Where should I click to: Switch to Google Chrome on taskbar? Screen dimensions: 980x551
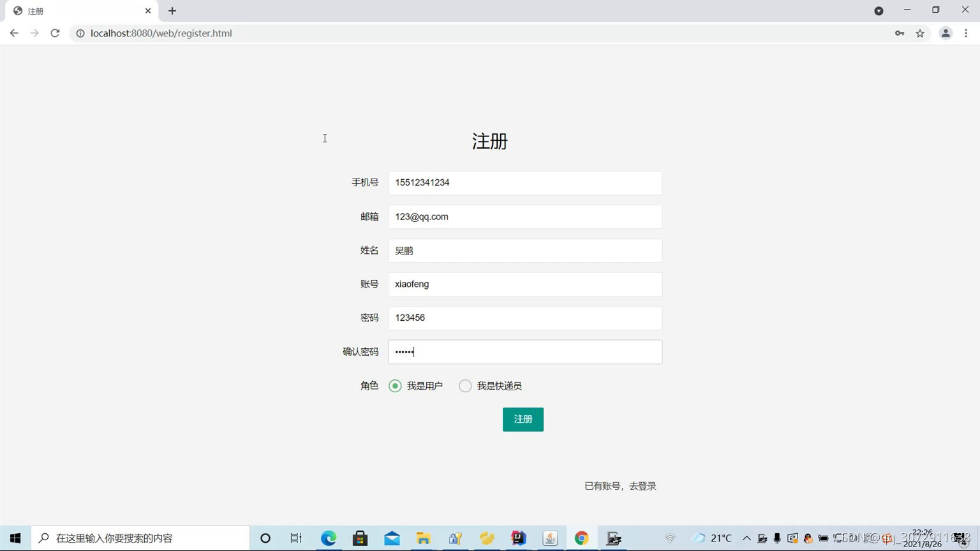tap(582, 538)
